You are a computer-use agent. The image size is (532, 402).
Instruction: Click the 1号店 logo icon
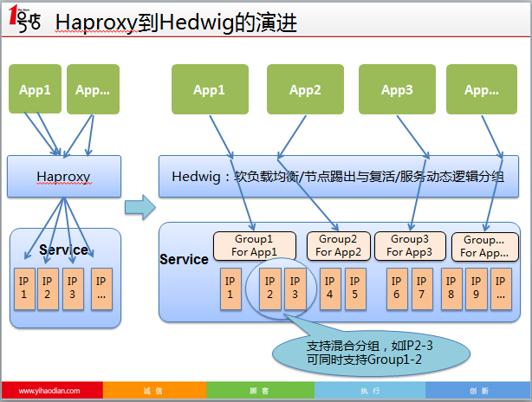(24, 19)
